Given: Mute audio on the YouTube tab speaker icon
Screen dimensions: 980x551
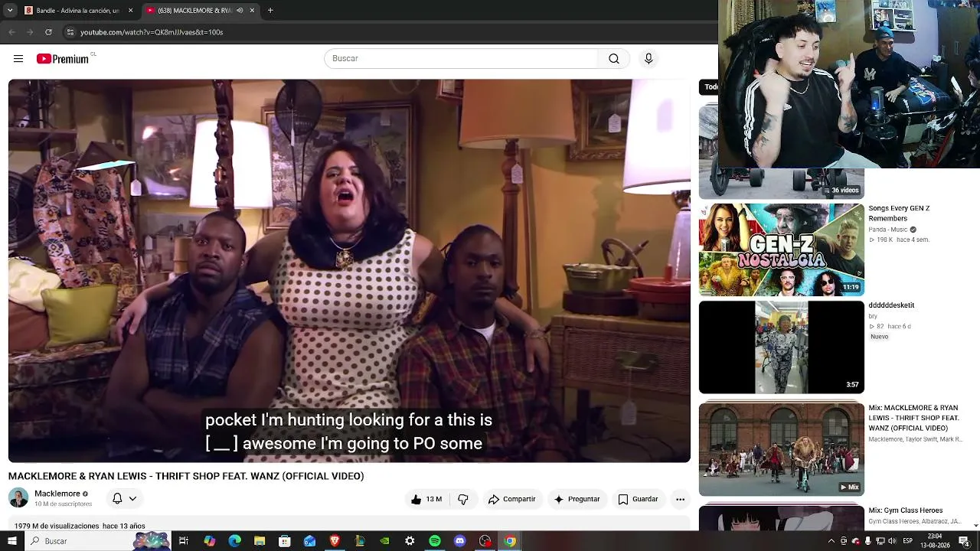Looking at the screenshot, I should click(240, 10).
